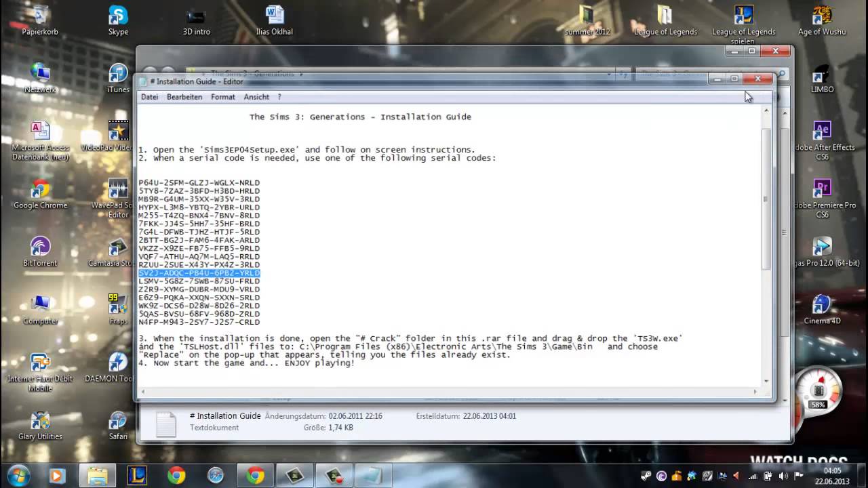Open Windows Media Player from taskbar
The image size is (868, 488).
pos(57,476)
